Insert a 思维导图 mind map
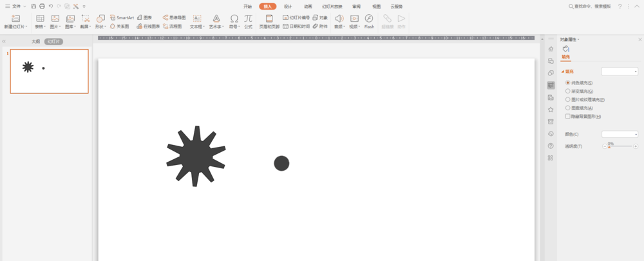This screenshot has width=644, height=261. [174, 17]
